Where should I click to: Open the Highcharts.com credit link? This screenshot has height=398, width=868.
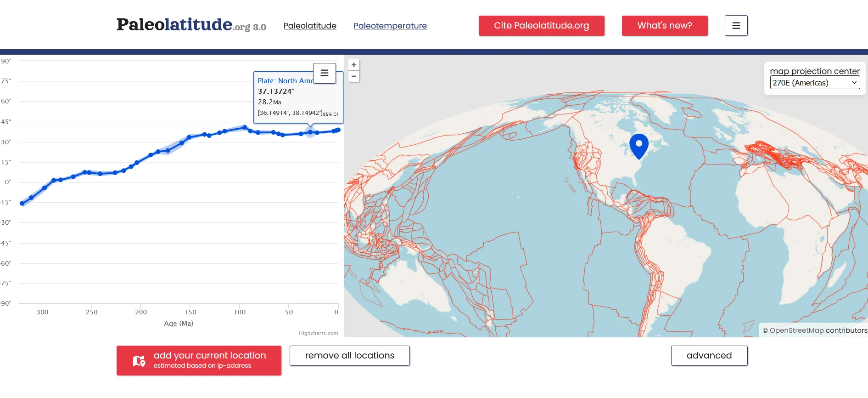click(x=318, y=333)
